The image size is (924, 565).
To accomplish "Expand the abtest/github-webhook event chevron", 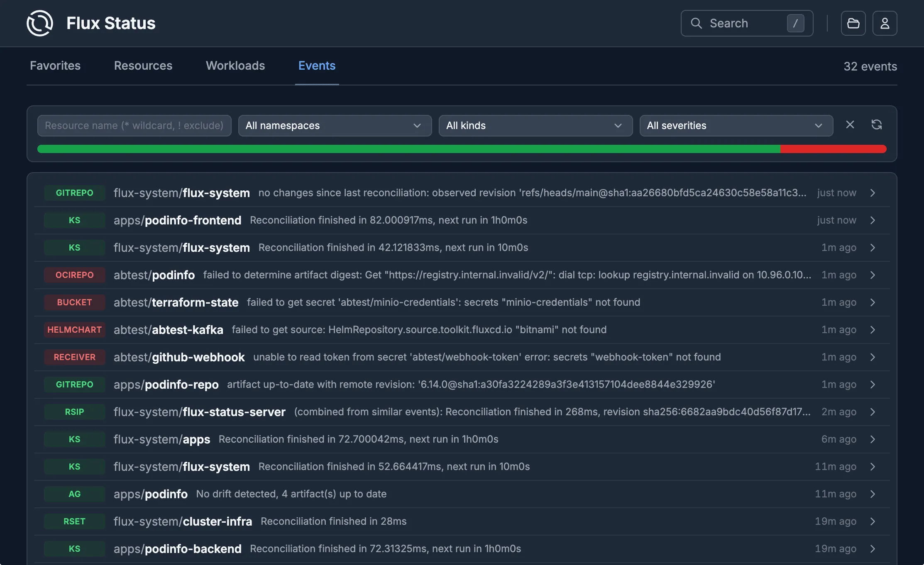I will [x=872, y=357].
